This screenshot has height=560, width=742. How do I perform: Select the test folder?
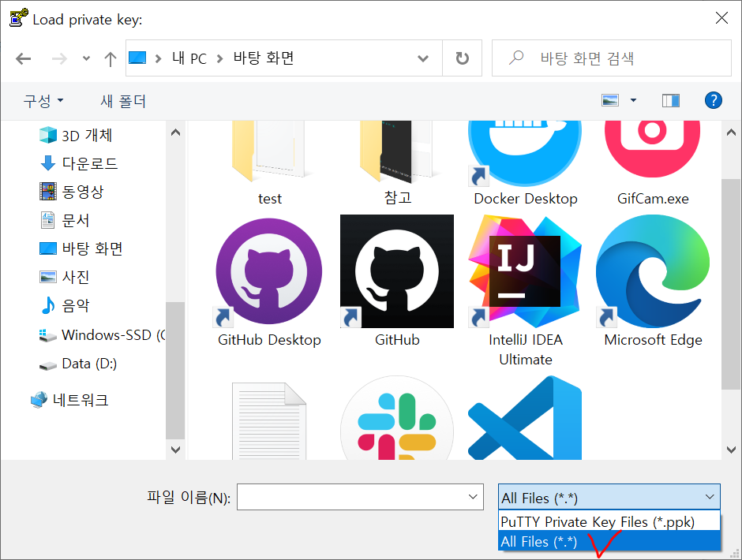pos(270,163)
